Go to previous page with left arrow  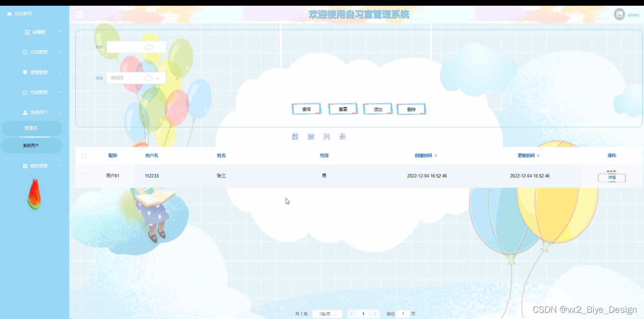(x=351, y=314)
